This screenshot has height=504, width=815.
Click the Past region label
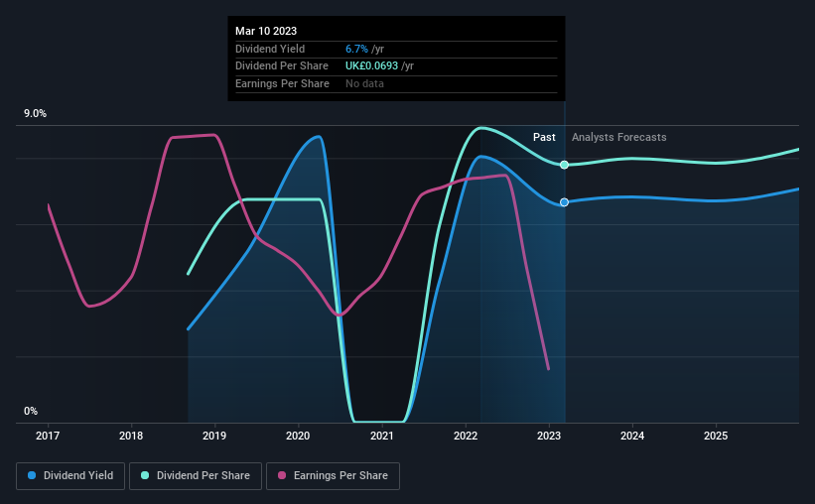pos(544,137)
